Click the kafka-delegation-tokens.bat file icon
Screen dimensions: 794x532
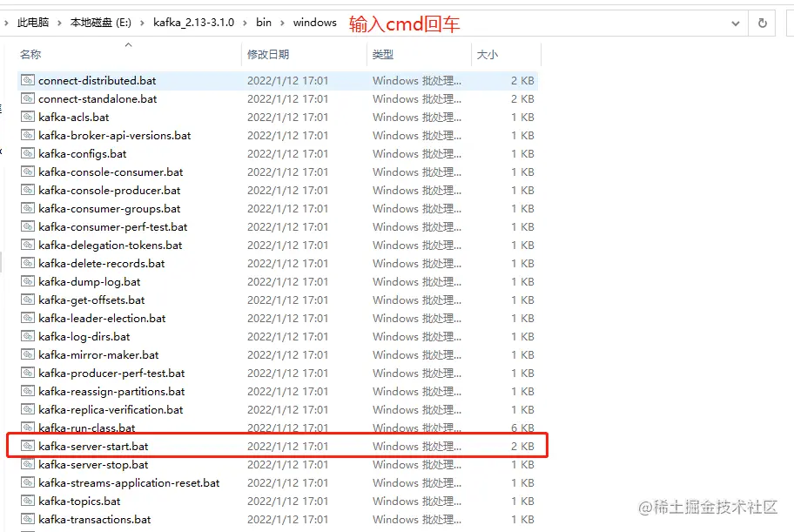click(28, 244)
